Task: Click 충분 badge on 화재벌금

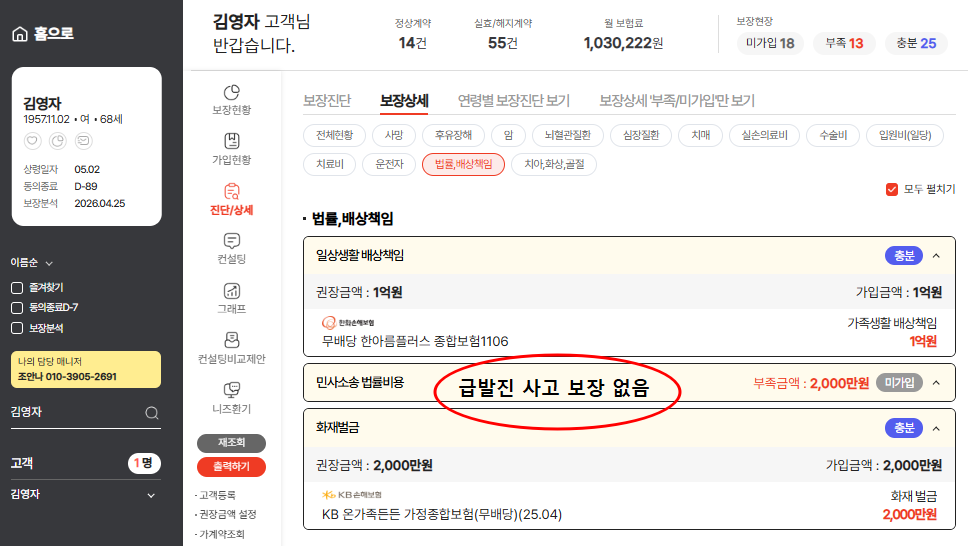Action: (x=904, y=428)
